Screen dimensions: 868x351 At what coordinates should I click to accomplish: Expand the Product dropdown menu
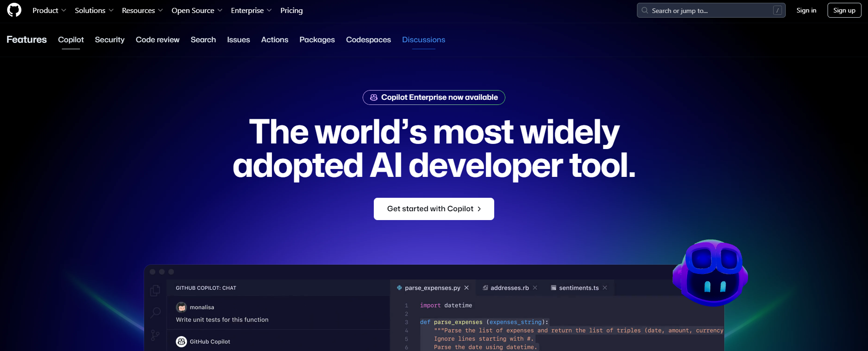pyautogui.click(x=49, y=10)
